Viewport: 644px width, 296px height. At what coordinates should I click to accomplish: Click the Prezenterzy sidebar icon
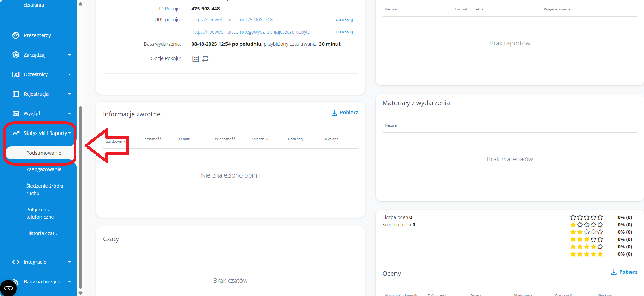tap(16, 35)
